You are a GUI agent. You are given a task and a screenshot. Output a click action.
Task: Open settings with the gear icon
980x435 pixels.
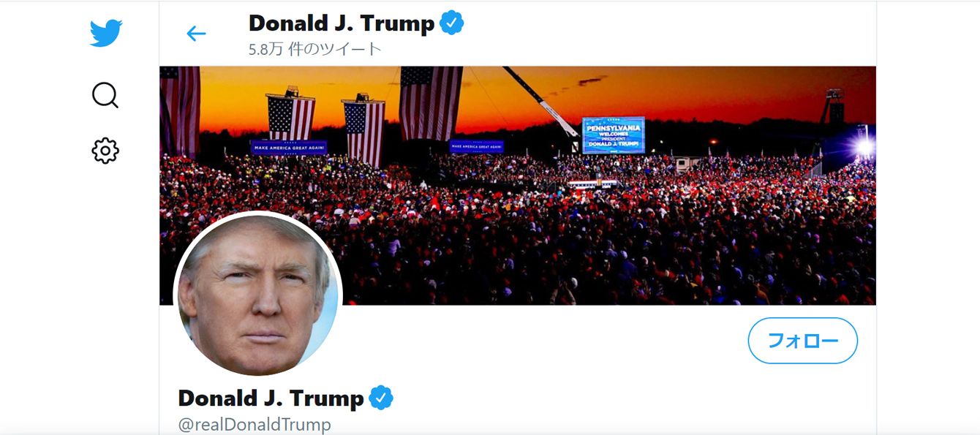[x=105, y=150]
